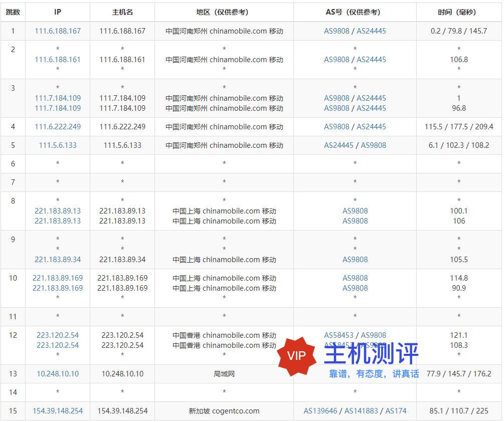Open the AS24445 link in the hop 2 row

click(x=371, y=60)
